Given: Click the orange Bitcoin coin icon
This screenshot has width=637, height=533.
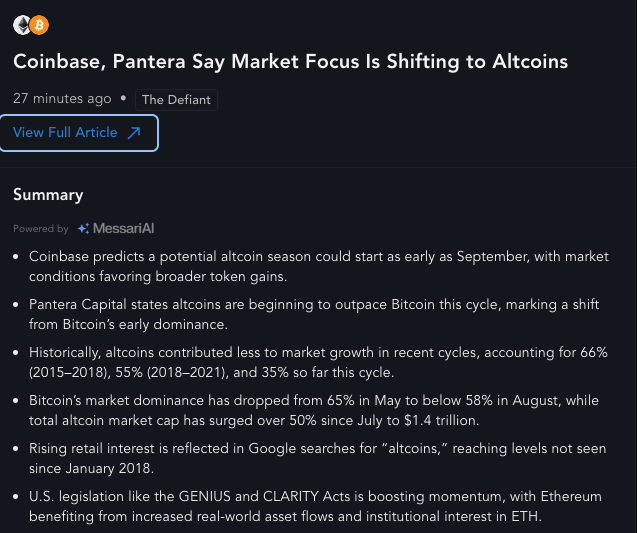Looking at the screenshot, I should coord(39,25).
